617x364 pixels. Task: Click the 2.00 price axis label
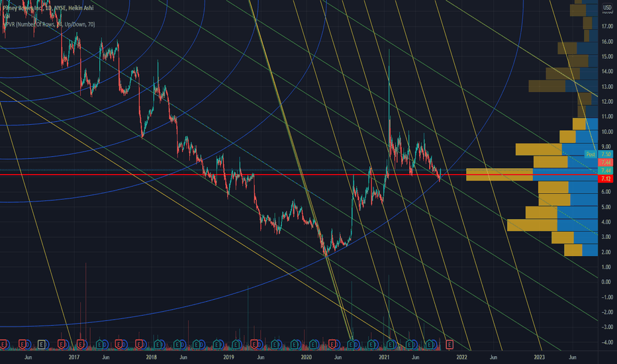point(607,252)
